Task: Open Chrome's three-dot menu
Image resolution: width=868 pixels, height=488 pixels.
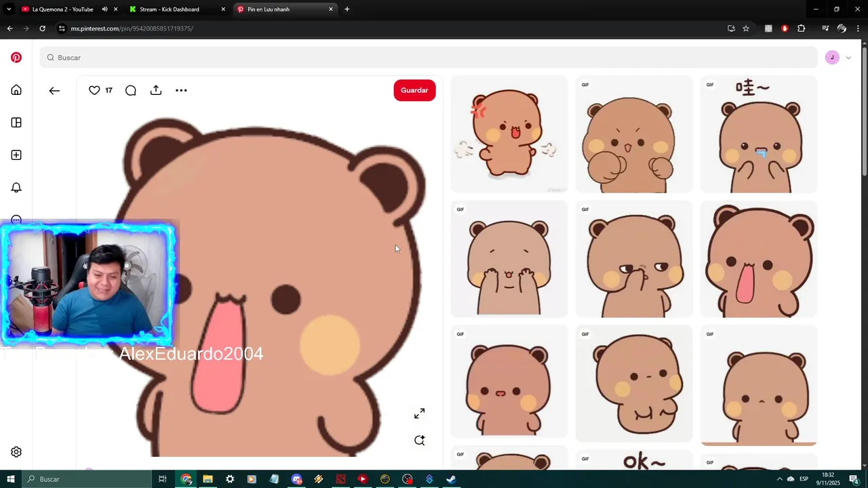Action: [858, 28]
